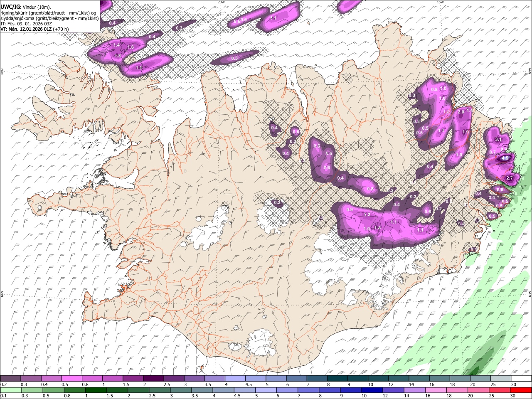532x399 pixels.
Task: Click the 66N label on the left edge
Action: coord(2,72)
